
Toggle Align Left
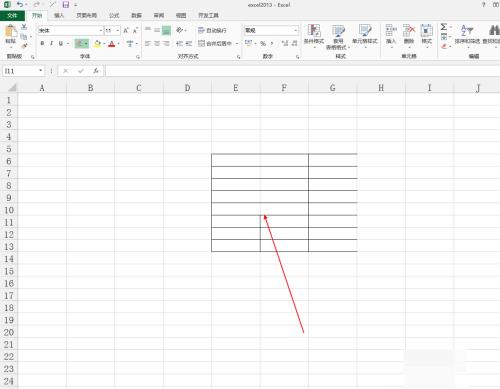tap(148, 44)
